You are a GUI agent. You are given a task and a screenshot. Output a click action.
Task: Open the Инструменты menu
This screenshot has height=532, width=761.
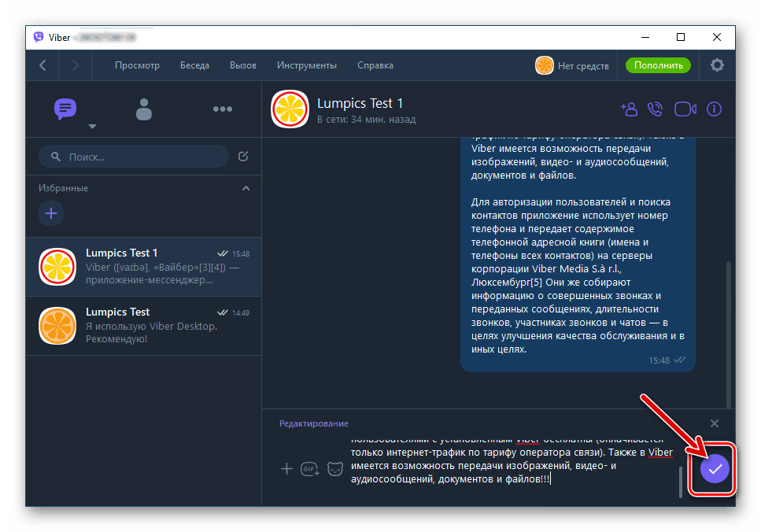[307, 65]
